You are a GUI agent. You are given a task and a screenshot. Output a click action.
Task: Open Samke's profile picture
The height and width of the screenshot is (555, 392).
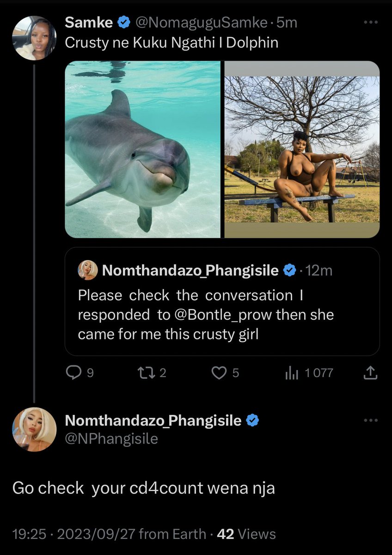[x=34, y=38]
